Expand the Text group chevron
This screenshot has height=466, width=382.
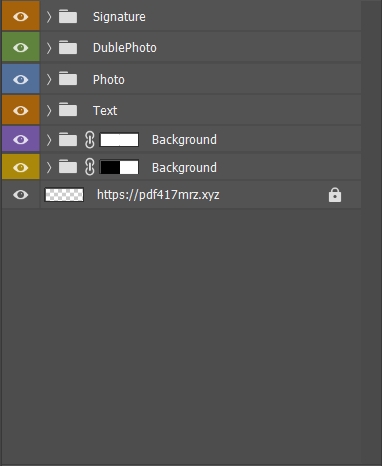point(49,110)
